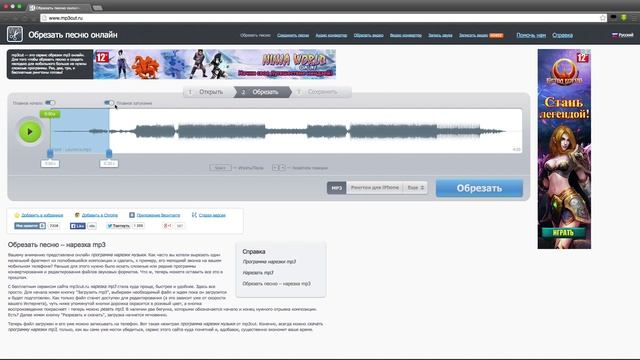The height and width of the screenshot is (360, 640).
Task: Open 'Обрезать видео' nav link
Action: [368, 36]
